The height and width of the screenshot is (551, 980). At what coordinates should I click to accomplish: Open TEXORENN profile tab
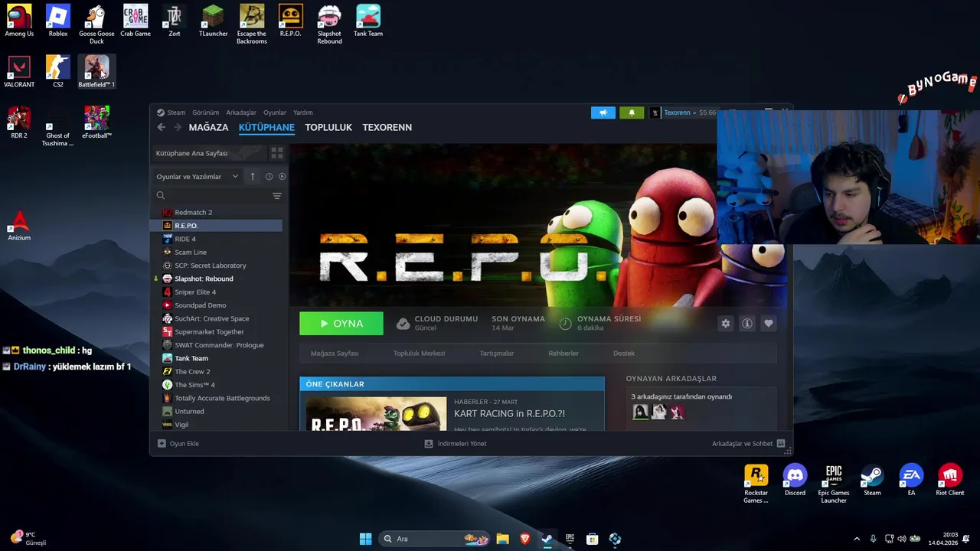coord(387,127)
